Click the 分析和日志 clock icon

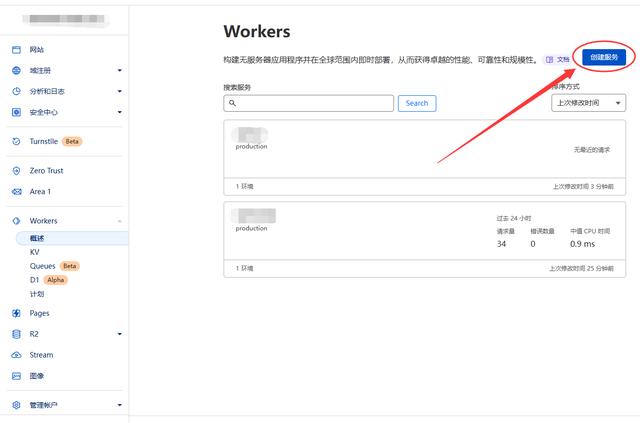pos(16,91)
